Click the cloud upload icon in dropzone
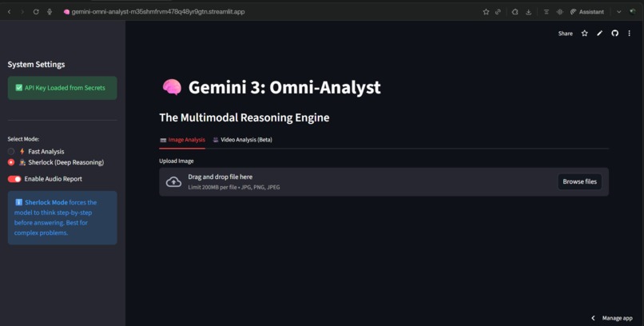The width and height of the screenshot is (644, 326). 173,182
